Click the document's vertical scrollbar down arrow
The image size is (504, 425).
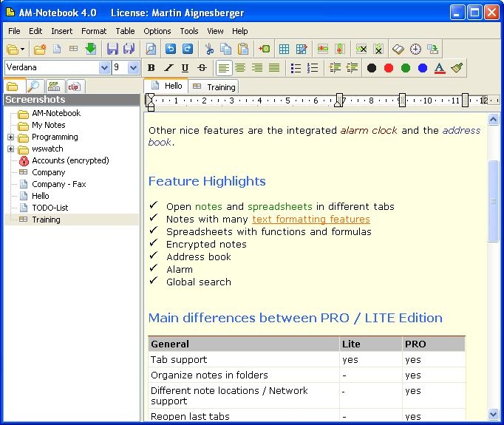click(494, 415)
